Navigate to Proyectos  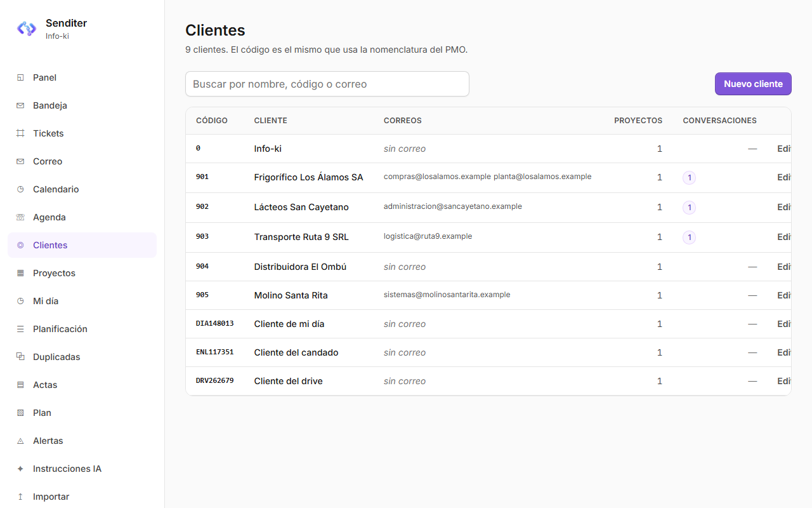pyautogui.click(x=82, y=273)
